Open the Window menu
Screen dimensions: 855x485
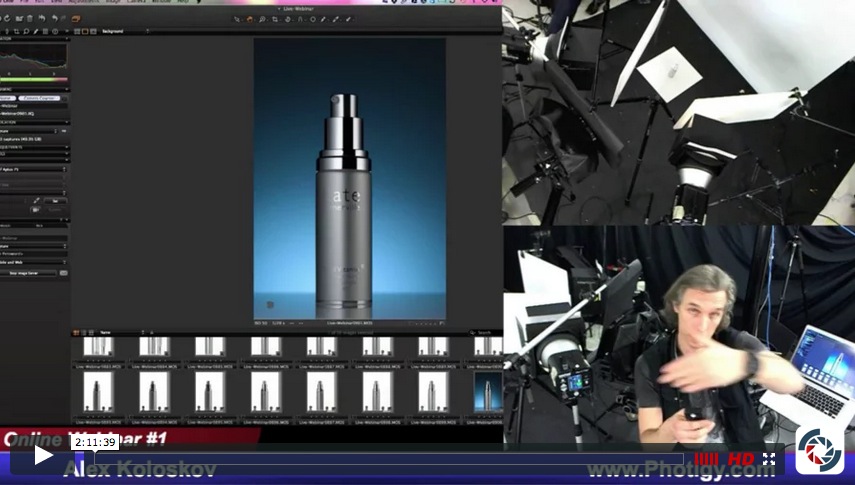pyautogui.click(x=161, y=2)
